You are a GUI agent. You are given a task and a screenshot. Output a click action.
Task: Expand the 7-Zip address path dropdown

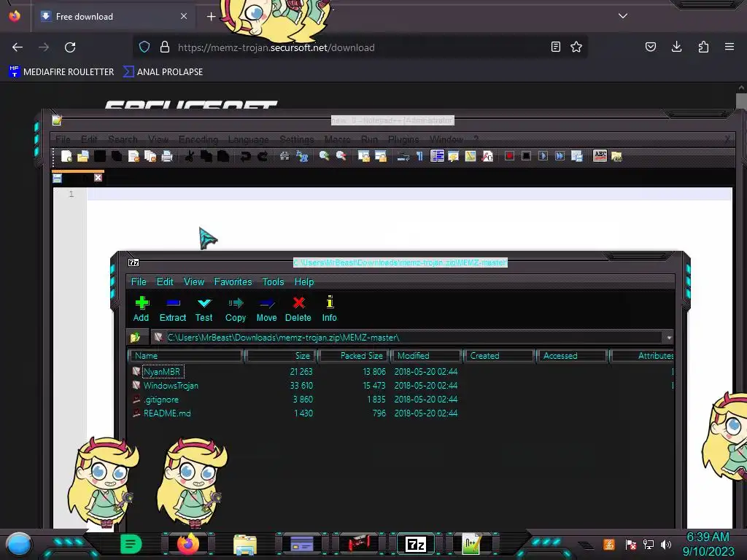(669, 338)
